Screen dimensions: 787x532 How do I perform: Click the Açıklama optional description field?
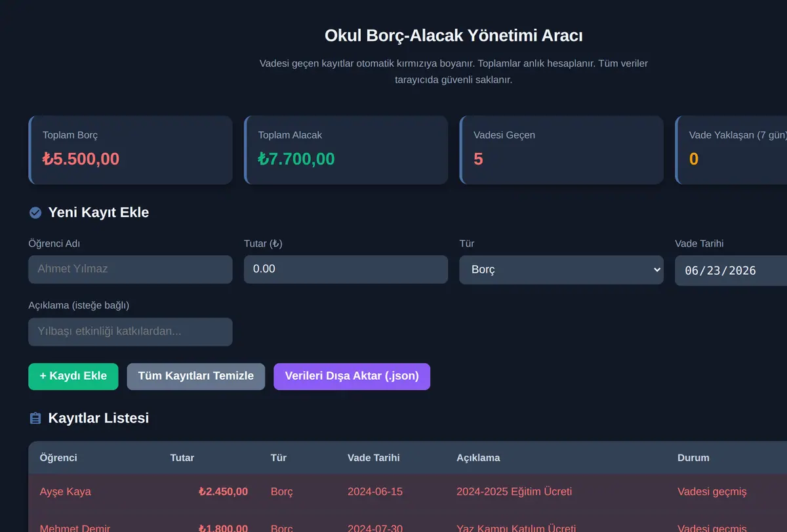coord(131,332)
